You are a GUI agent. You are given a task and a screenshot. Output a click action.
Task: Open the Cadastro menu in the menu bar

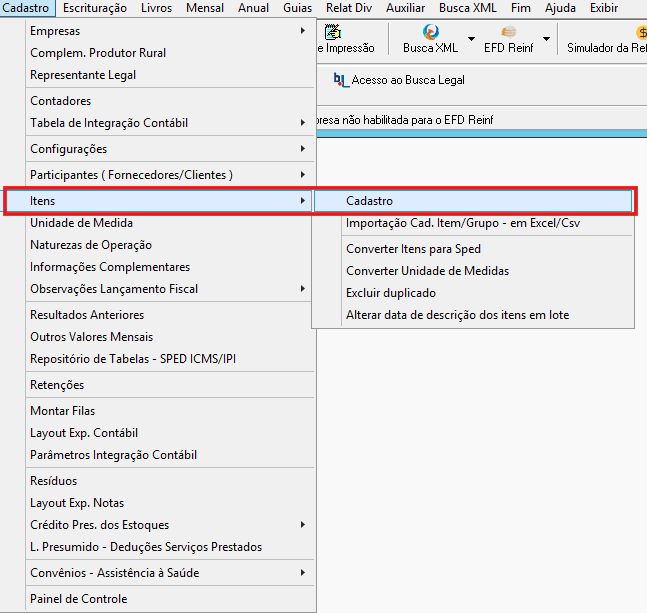(x=26, y=8)
